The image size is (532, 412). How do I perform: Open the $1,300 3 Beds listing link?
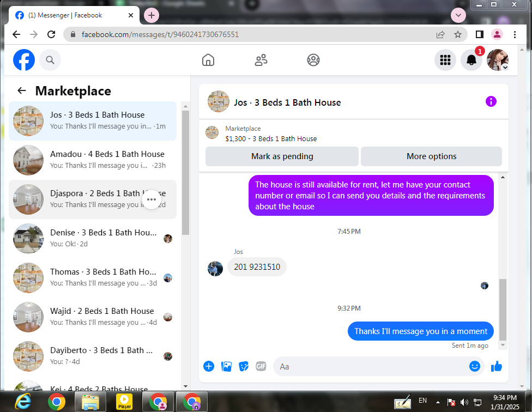[271, 138]
